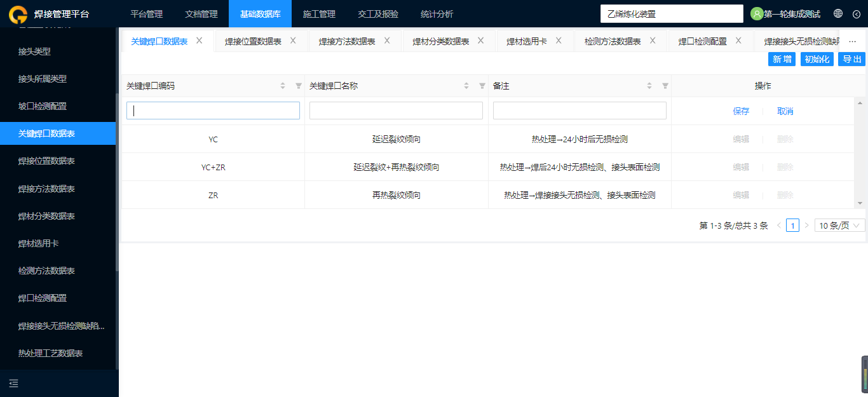
Task: Filter the 关键焊口名称 column
Action: click(482, 86)
